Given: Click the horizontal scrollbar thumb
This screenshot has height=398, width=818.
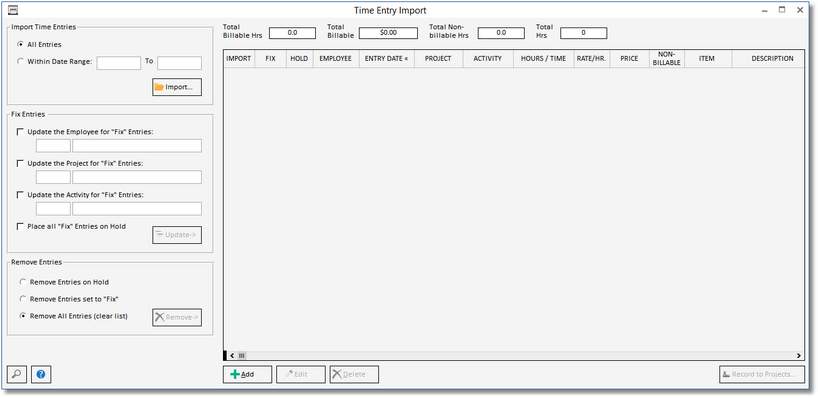Looking at the screenshot, I should tap(242, 356).
